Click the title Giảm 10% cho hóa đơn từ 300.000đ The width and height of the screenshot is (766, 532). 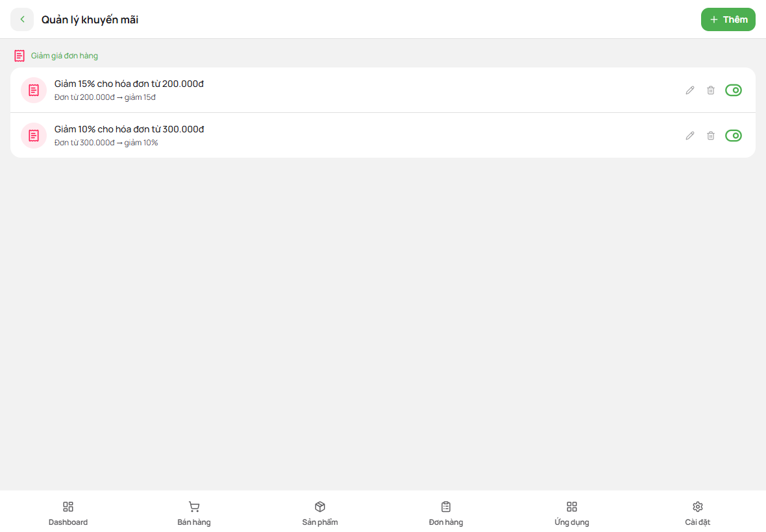(x=129, y=129)
